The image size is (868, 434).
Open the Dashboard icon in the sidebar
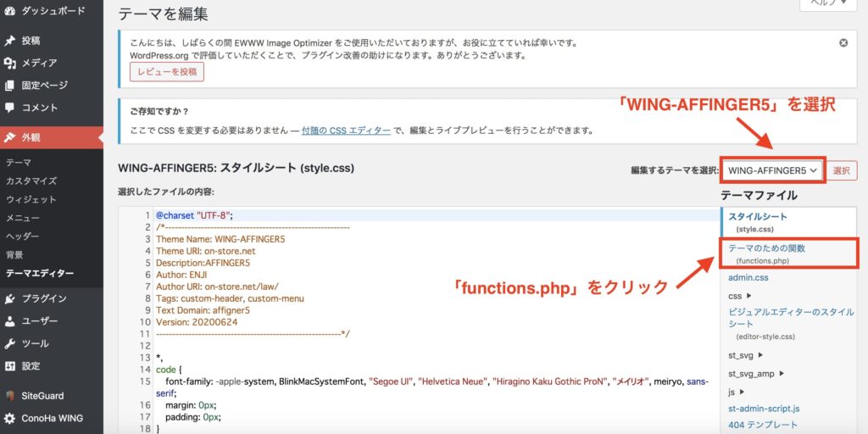[9, 11]
